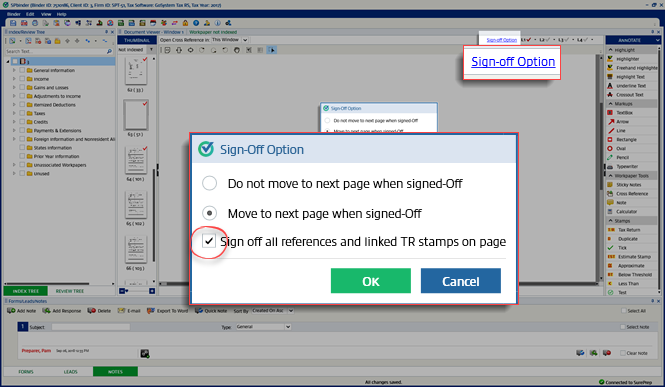Open the blue question-mark help icon

(196, 23)
